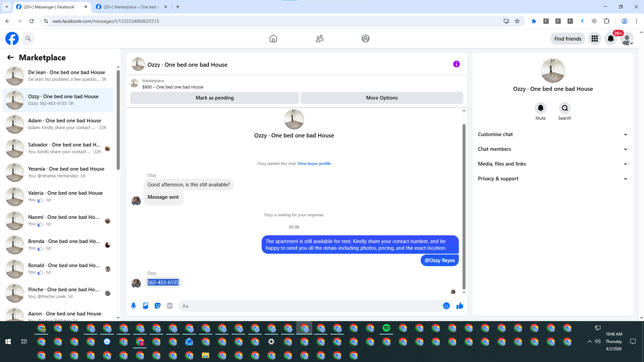The width and height of the screenshot is (644, 362).
Task: Open the volume control in system tray
Action: [598, 342]
